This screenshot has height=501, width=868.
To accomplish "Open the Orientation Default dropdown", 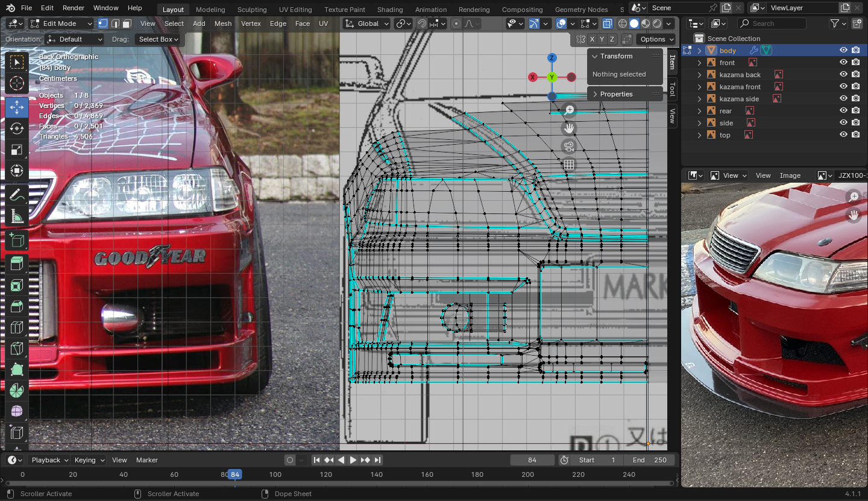I will click(x=75, y=39).
